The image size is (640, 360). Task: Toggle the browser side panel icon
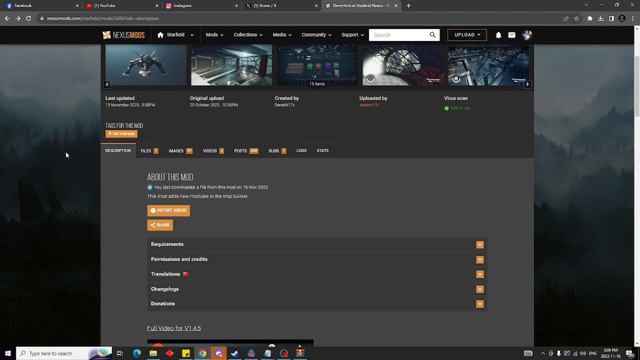(611, 18)
